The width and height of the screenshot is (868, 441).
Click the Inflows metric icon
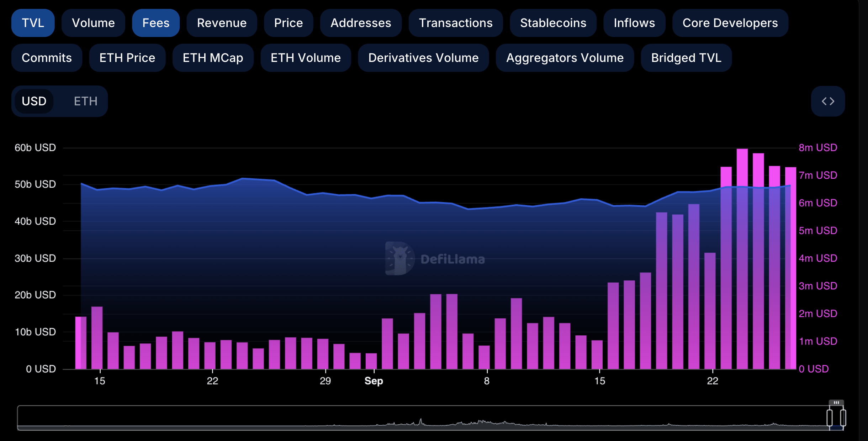[634, 22]
